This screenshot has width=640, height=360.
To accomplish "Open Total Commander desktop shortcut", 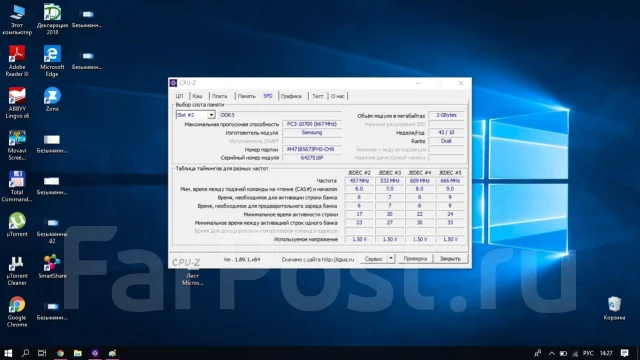I will click(x=17, y=187).
